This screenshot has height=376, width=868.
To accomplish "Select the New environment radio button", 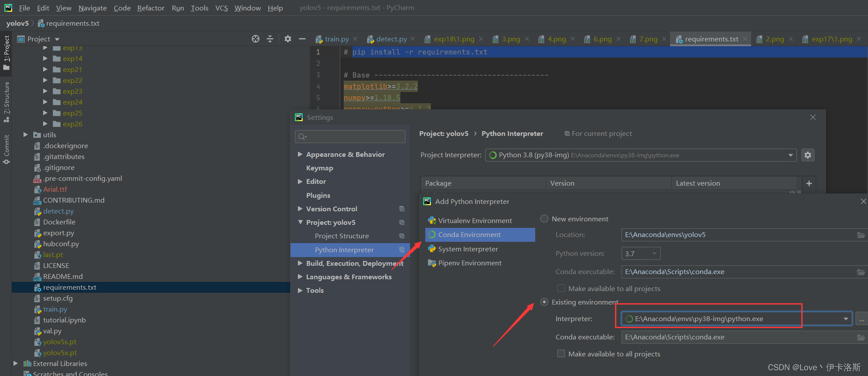I will (x=544, y=219).
